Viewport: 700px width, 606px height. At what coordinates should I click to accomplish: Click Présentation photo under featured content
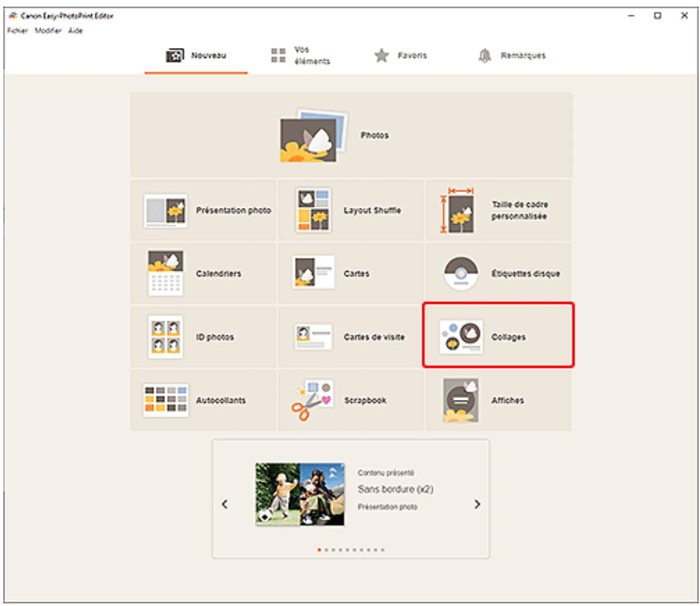click(387, 507)
